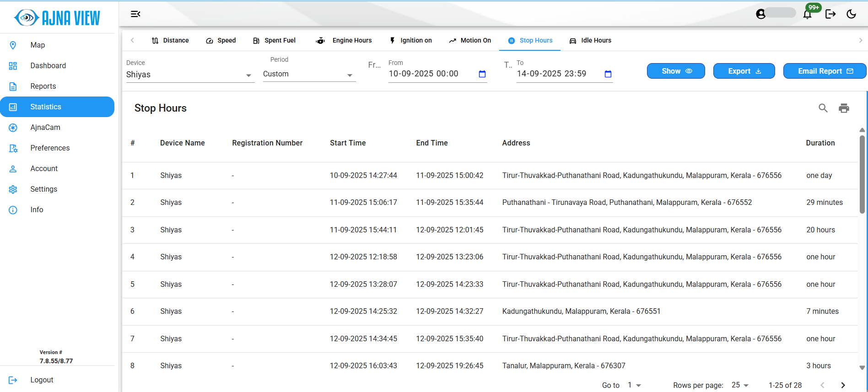
Task: Open the From date calendar picker
Action: [x=482, y=74]
